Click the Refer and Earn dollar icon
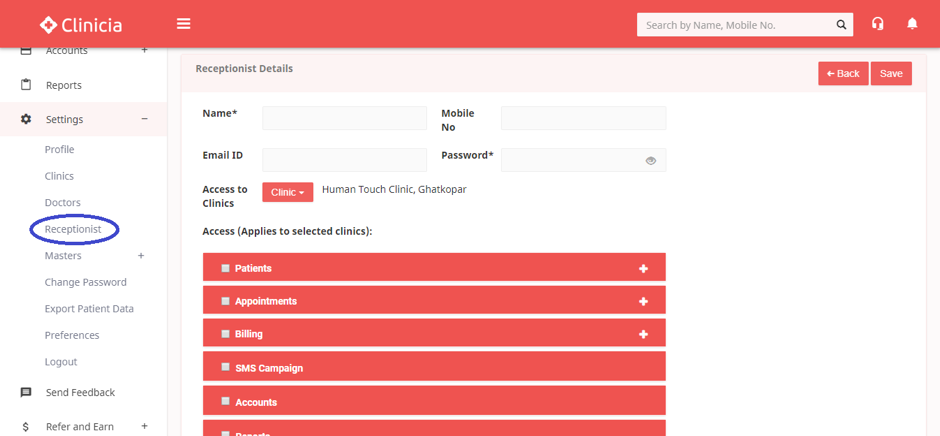The image size is (940, 436). tap(26, 426)
